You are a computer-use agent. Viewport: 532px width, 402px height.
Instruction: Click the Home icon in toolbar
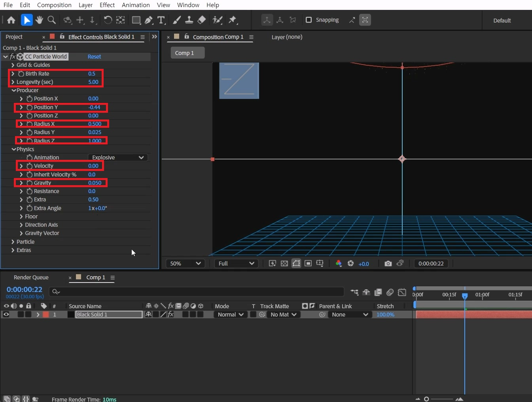click(11, 20)
